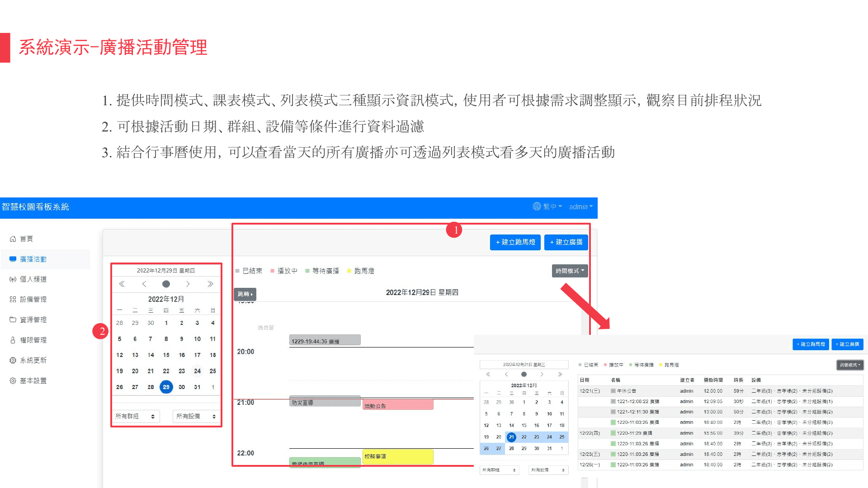Click + 建立跑馬燈 button in main window

pyautogui.click(x=515, y=242)
